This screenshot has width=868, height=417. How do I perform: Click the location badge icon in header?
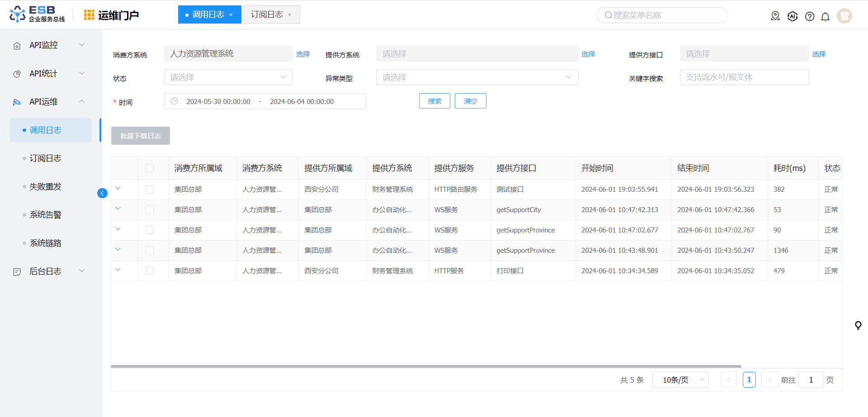(x=775, y=16)
